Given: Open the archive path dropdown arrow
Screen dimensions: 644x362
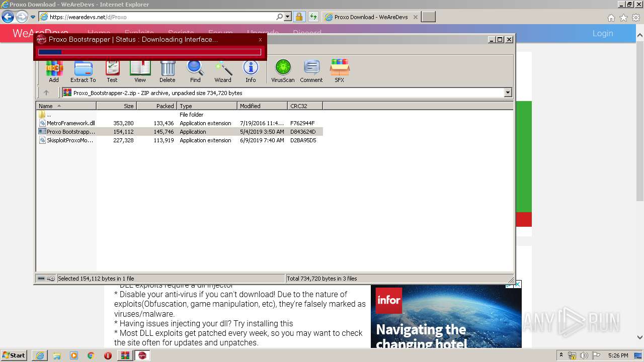Looking at the screenshot, I should click(x=508, y=93).
